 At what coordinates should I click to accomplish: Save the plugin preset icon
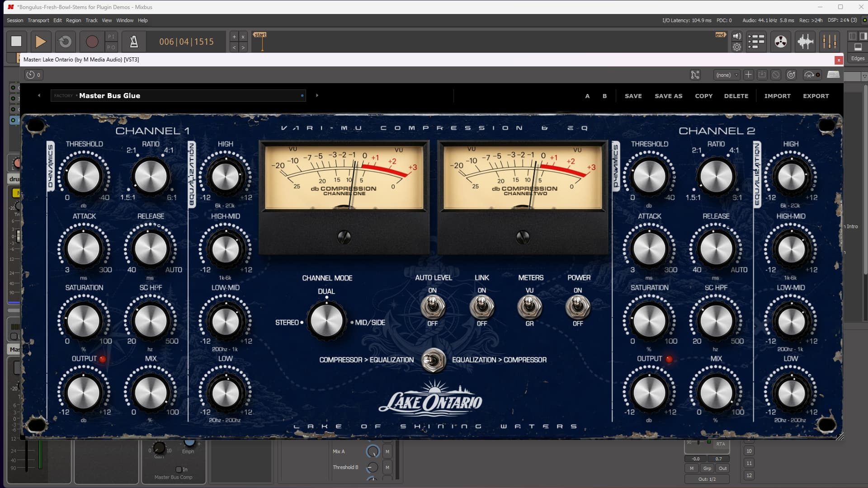point(762,75)
